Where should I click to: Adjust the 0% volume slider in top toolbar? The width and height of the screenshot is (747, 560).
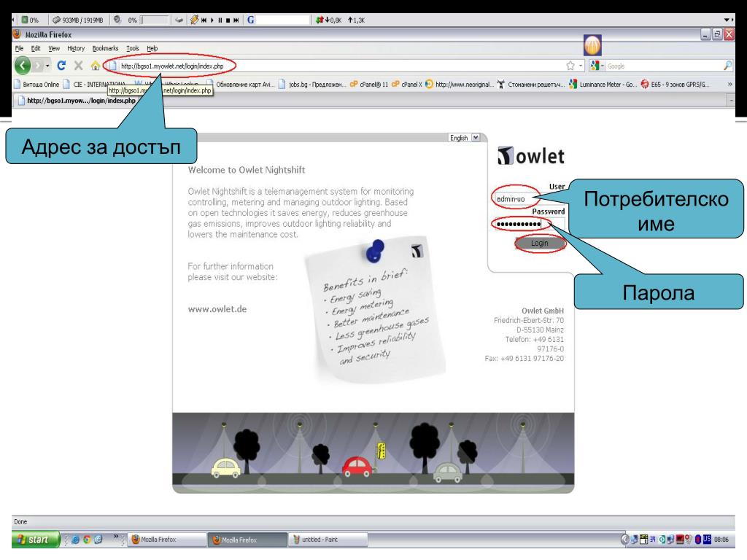(x=155, y=20)
